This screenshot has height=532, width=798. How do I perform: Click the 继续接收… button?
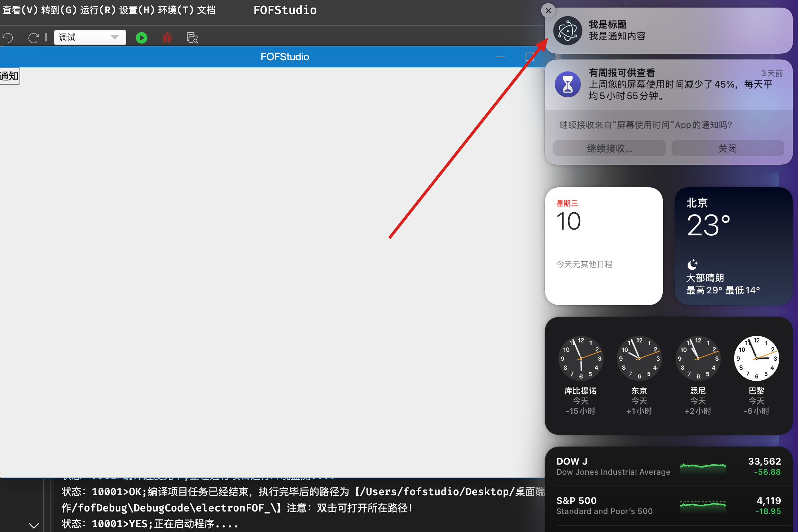610,148
